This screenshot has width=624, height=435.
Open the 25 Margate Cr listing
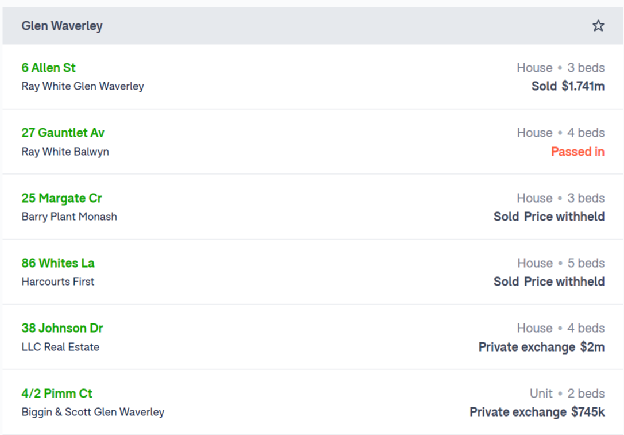coord(62,198)
